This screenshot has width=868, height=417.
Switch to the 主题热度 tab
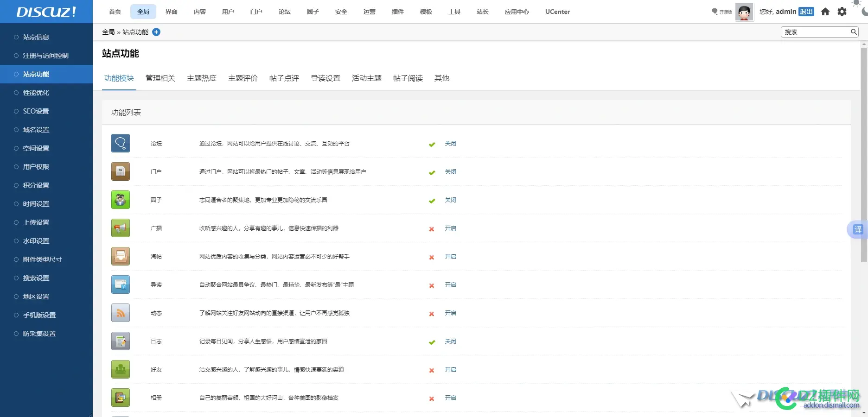click(202, 78)
